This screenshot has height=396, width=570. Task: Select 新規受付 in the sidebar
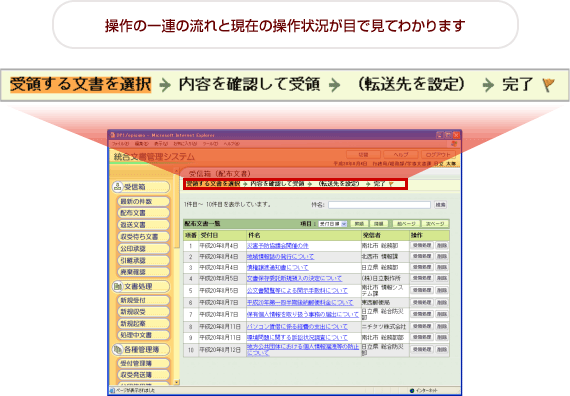pos(143,300)
